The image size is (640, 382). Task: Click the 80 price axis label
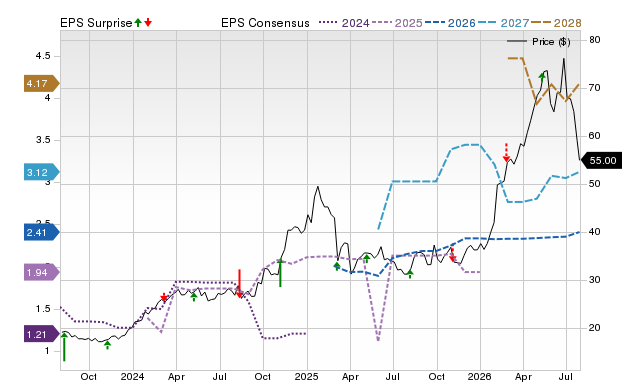pos(595,40)
